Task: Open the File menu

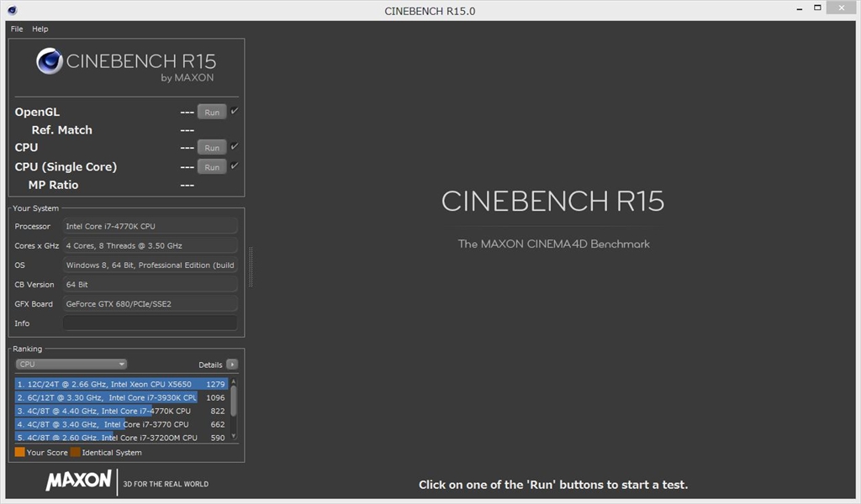Action: (x=17, y=29)
